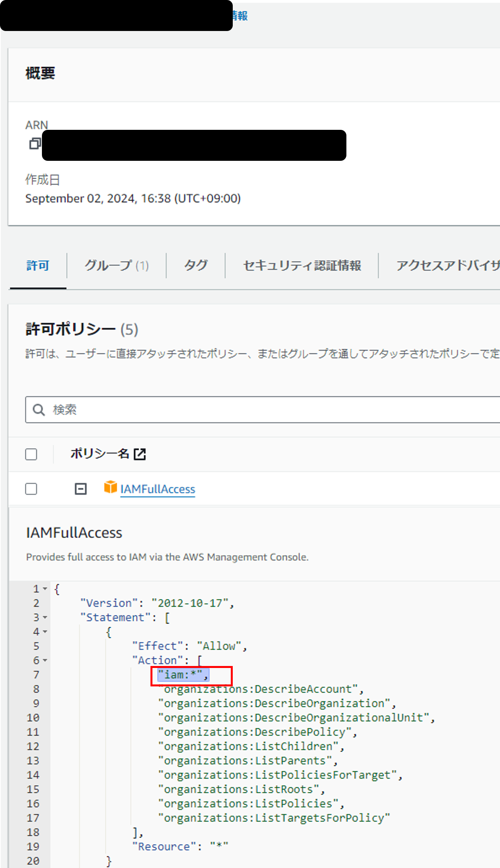Viewport: 500px width, 868px height.
Task: Click the 許可ポリシー (5) heading
Action: click(x=82, y=329)
